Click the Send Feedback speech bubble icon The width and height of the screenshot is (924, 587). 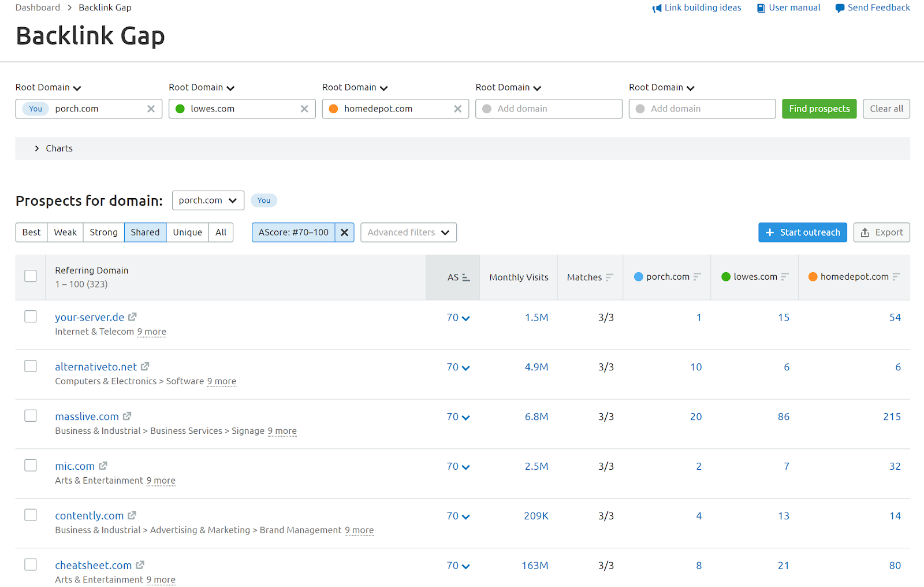pyautogui.click(x=840, y=8)
